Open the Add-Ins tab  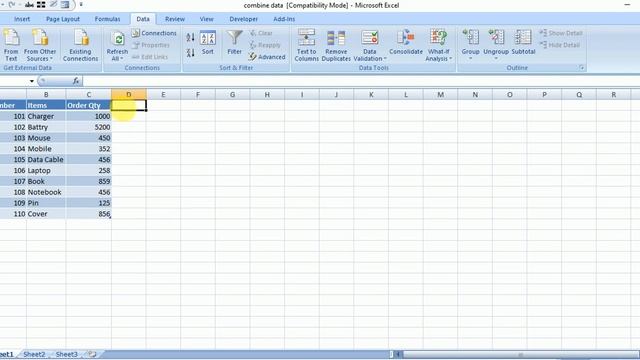tap(284, 19)
